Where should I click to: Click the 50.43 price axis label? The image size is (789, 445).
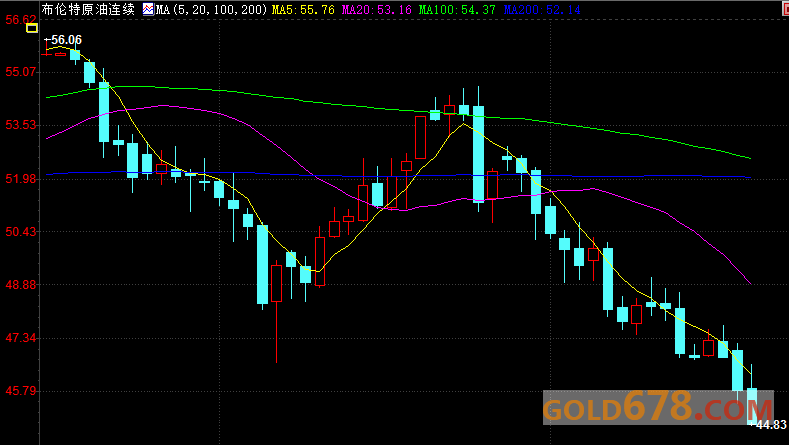[x=21, y=232]
